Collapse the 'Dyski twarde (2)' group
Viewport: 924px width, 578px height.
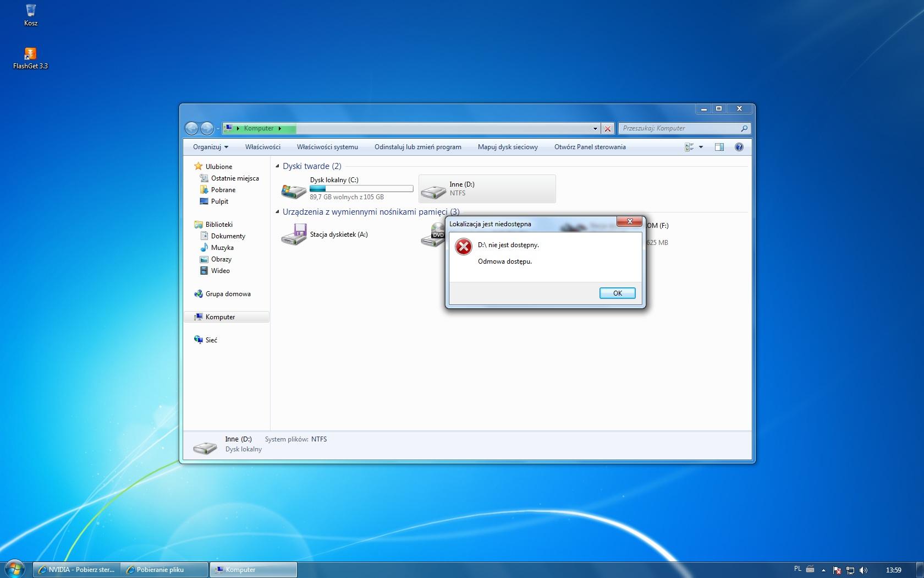click(277, 166)
